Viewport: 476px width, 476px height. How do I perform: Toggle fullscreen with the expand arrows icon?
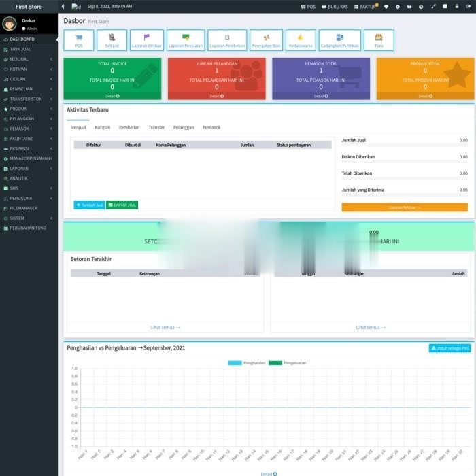(433, 7)
